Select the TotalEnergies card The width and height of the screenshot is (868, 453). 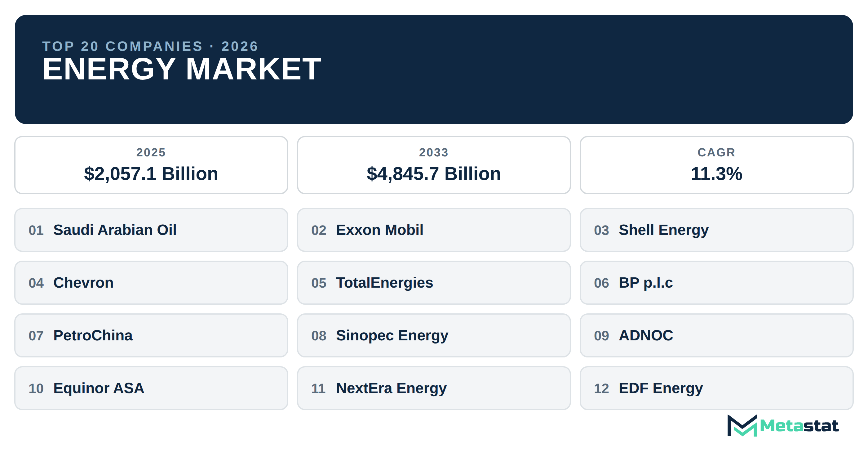[434, 283]
